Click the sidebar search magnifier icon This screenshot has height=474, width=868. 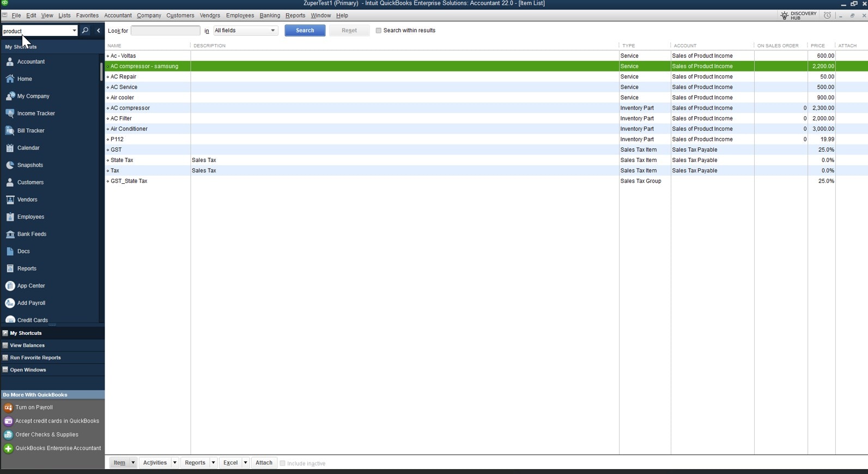[86, 31]
